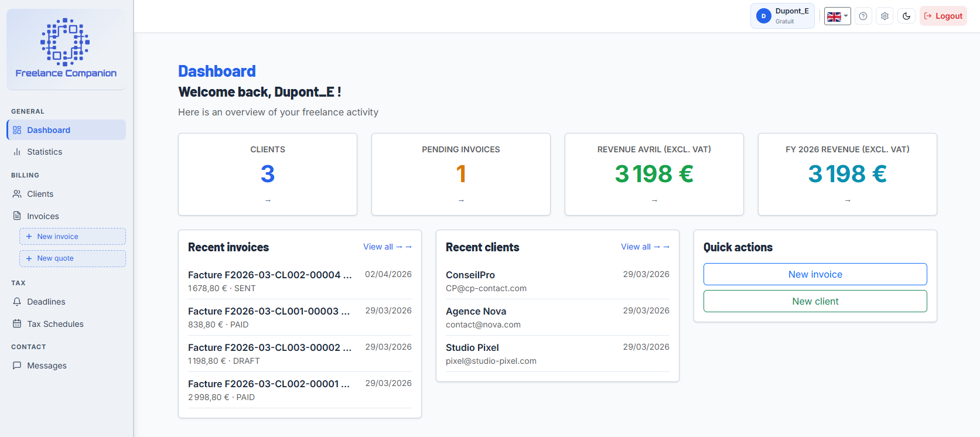
Task: Go to Dashboard in the sidebar
Action: [x=66, y=130]
